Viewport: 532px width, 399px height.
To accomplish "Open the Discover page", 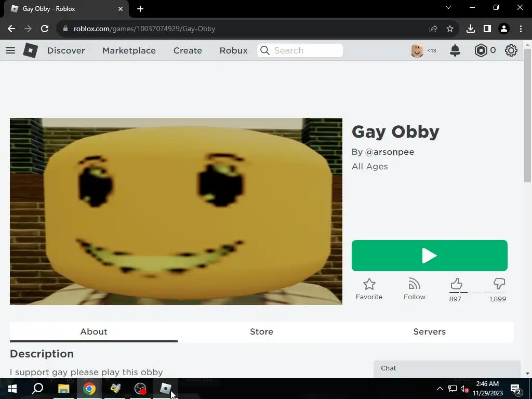I will pyautogui.click(x=66, y=50).
